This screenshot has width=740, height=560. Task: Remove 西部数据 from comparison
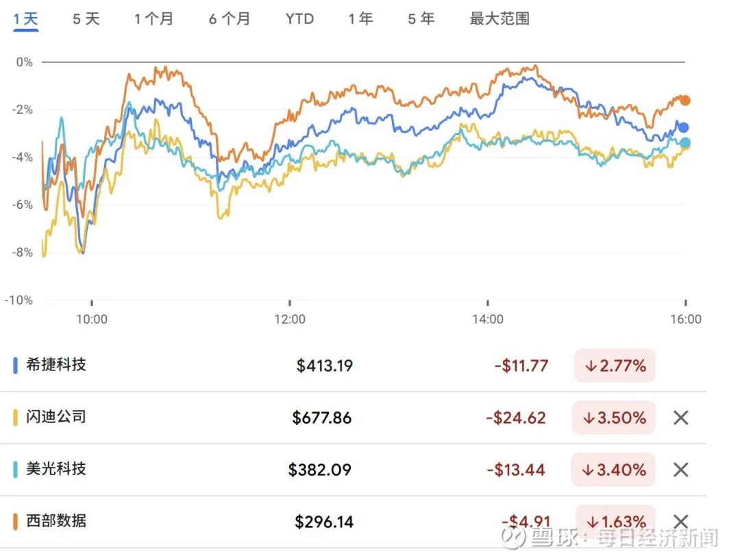(x=680, y=522)
